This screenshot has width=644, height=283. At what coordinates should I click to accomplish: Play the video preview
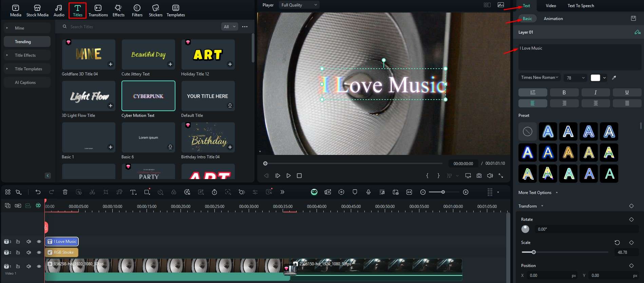[288, 176]
